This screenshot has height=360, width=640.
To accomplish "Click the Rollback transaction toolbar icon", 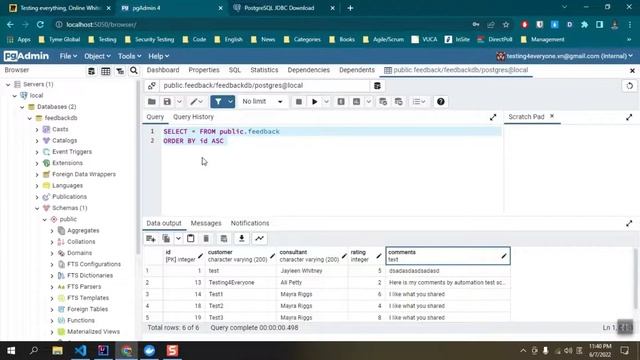I will click(398, 102).
